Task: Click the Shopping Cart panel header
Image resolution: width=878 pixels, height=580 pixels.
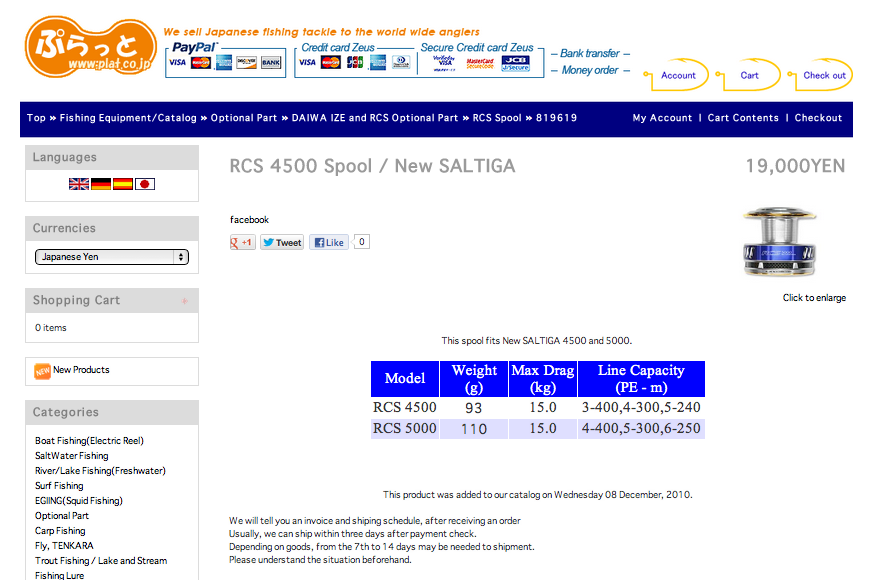Action: tap(112, 301)
